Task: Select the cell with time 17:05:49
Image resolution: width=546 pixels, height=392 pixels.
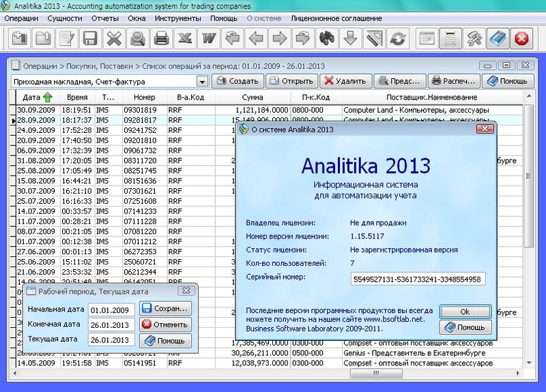Action: 77,170
